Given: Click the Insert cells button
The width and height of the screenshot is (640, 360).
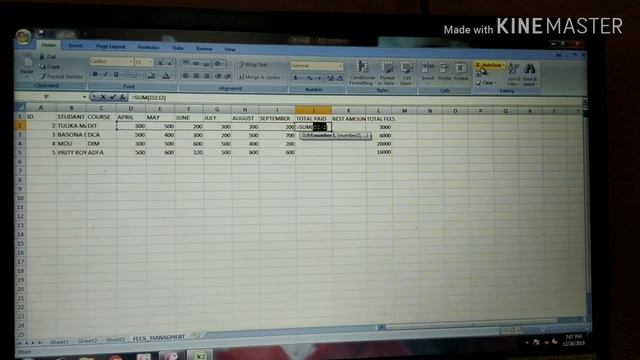Looking at the screenshot, I should point(427,72).
